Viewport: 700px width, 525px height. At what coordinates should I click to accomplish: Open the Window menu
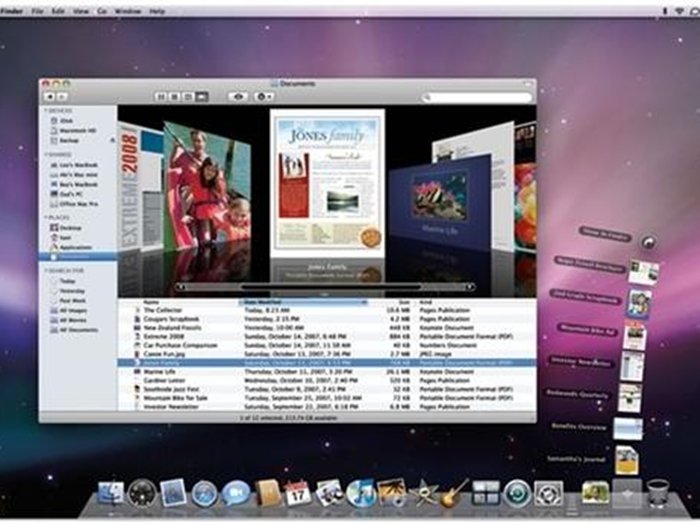coord(127,10)
